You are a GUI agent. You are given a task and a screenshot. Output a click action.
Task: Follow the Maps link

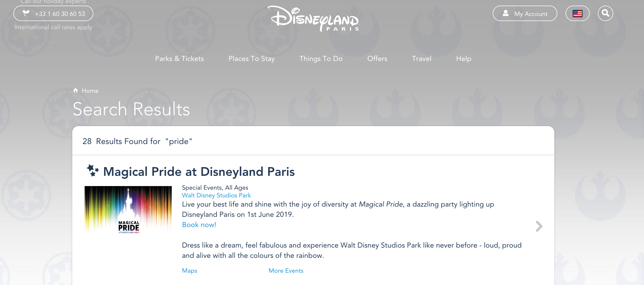click(x=189, y=271)
